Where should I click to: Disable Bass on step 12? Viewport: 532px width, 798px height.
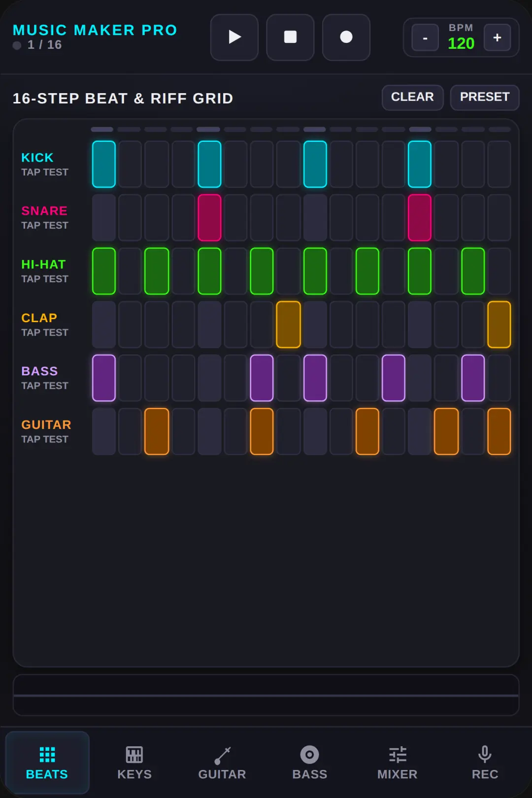[394, 378]
